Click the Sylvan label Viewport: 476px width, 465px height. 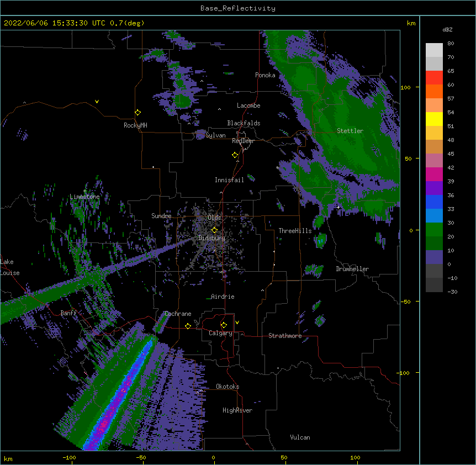point(215,135)
